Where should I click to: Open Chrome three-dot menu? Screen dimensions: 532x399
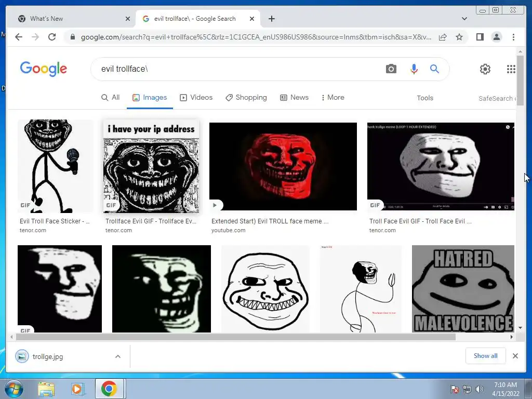[513, 37]
